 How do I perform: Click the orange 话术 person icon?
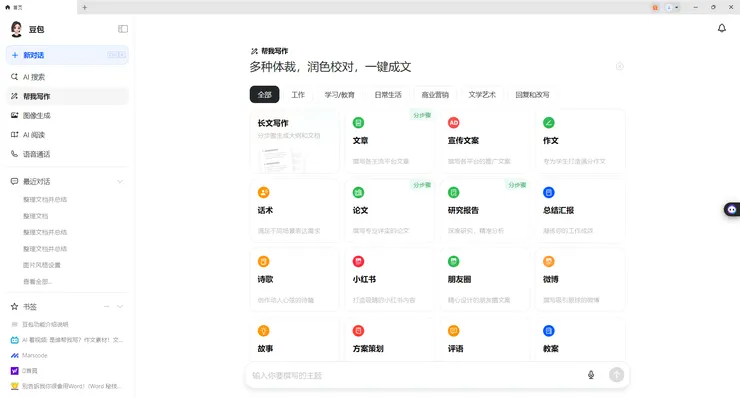[x=263, y=192]
